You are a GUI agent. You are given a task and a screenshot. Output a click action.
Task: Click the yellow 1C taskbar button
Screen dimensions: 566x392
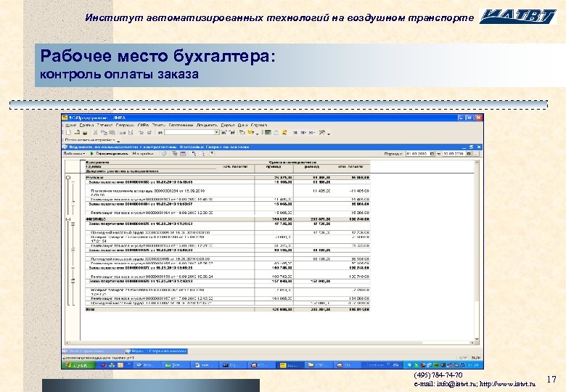tap(289, 365)
